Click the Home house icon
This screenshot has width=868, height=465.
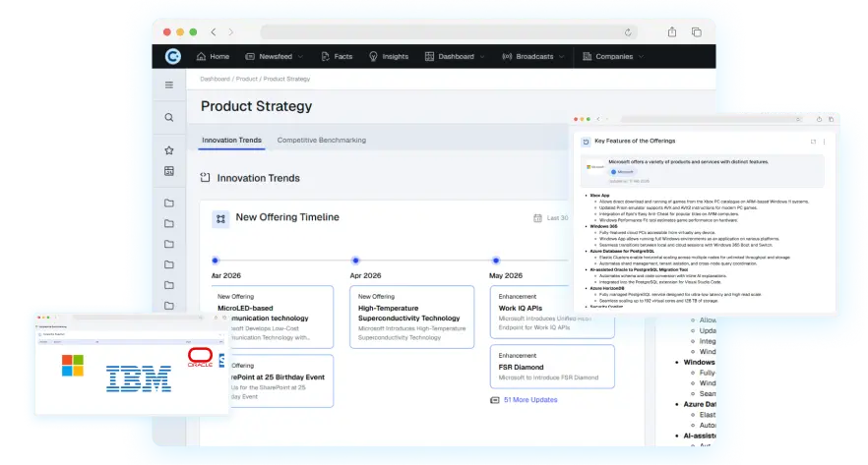201,56
